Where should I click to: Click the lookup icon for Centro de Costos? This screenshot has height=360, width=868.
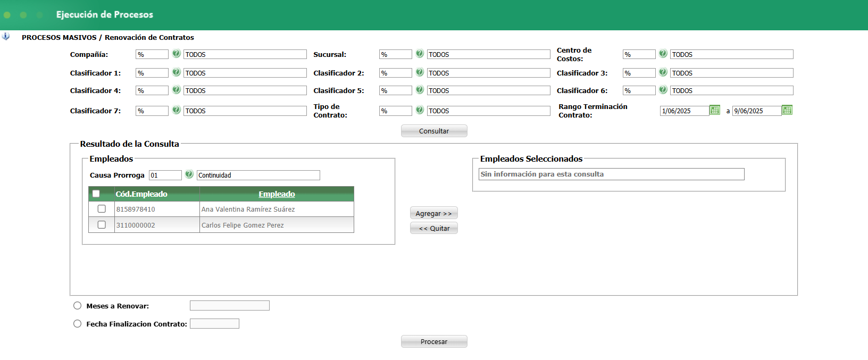tap(663, 54)
